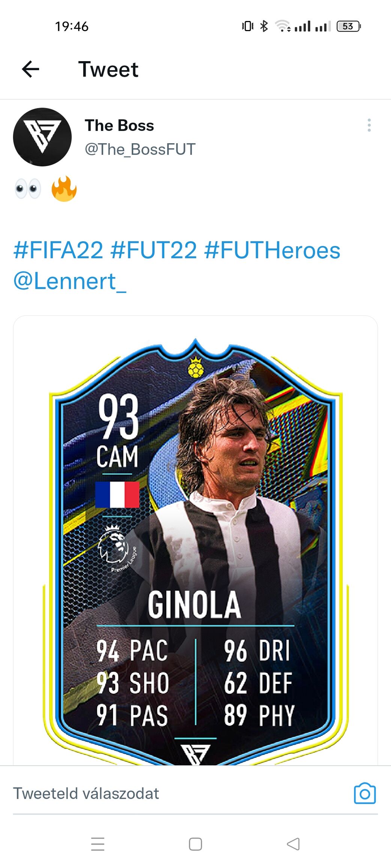The image size is (391, 868).
Task: Open The Boss display name
Action: pyautogui.click(x=119, y=126)
